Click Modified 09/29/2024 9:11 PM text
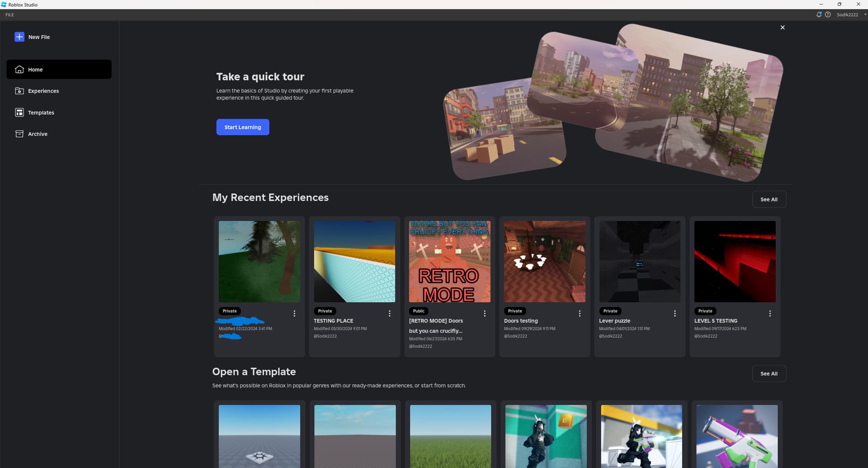Image resolution: width=868 pixels, height=468 pixels. 530,329
